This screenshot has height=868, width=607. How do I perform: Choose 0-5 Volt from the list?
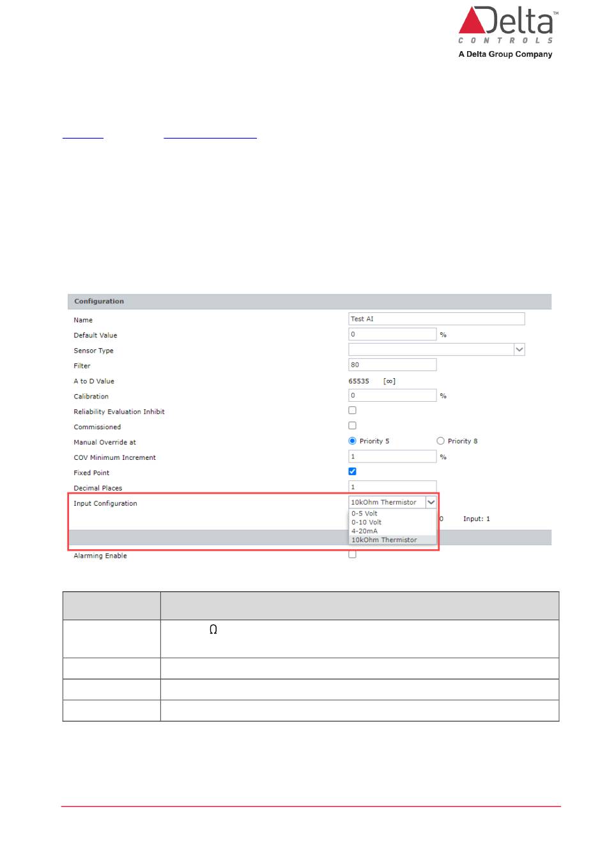click(x=365, y=514)
